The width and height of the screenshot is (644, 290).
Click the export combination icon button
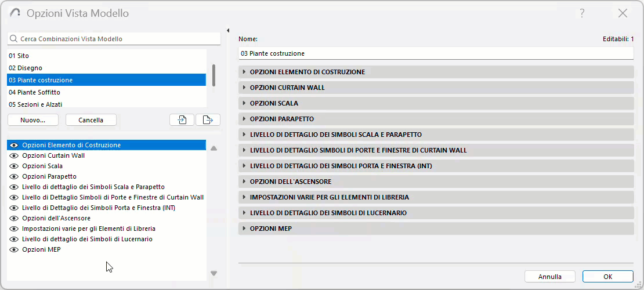(208, 120)
